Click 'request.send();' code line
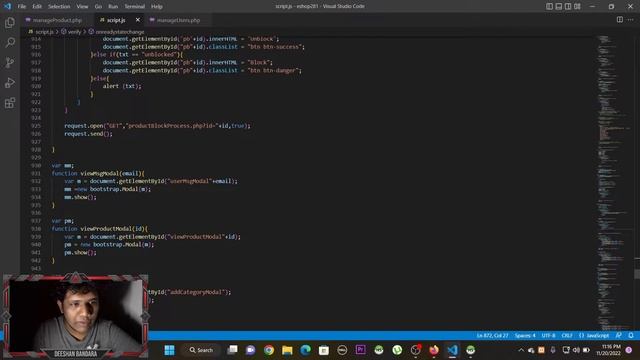Image resolution: width=640 pixels, height=360 pixels. coord(88,134)
